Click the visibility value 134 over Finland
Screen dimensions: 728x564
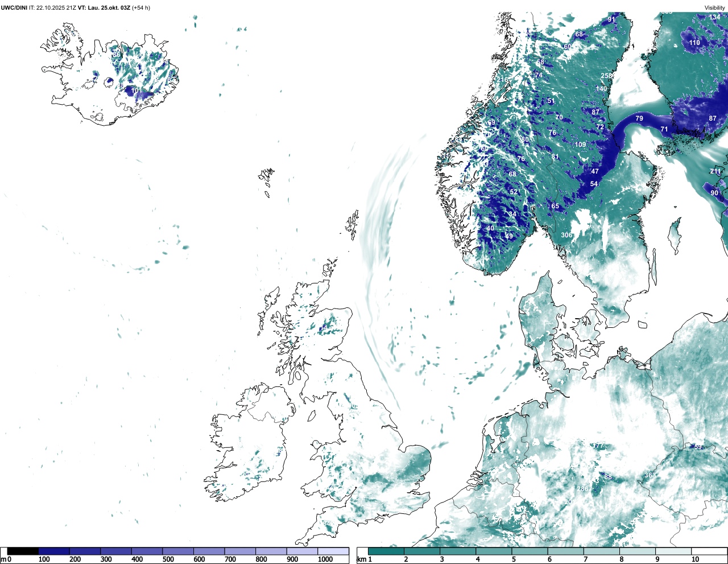pyautogui.click(x=715, y=17)
